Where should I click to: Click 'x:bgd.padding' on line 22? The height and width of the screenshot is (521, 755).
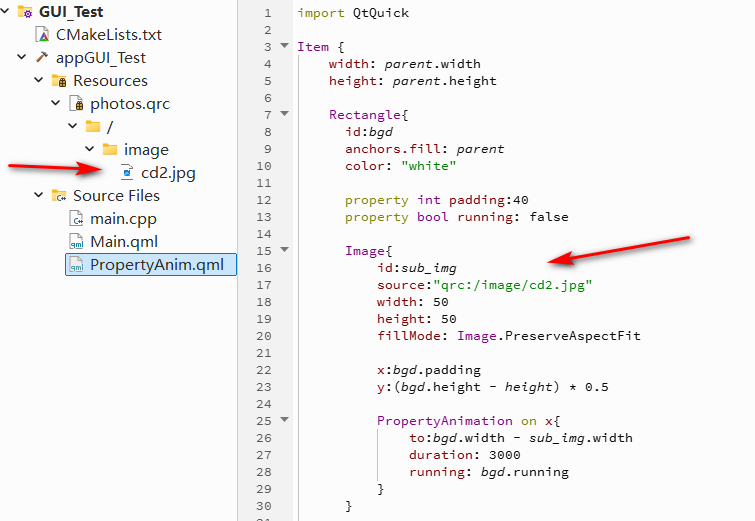coord(429,371)
